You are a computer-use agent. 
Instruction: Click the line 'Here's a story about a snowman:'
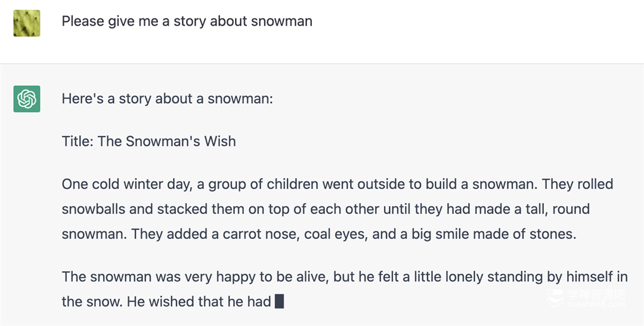pyautogui.click(x=167, y=98)
